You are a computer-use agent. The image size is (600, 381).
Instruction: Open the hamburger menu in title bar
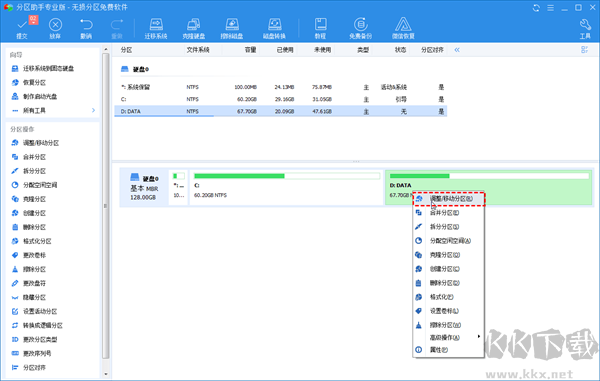(550, 8)
